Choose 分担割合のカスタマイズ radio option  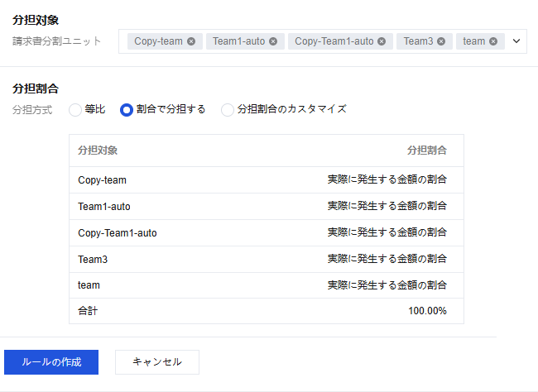click(x=228, y=109)
